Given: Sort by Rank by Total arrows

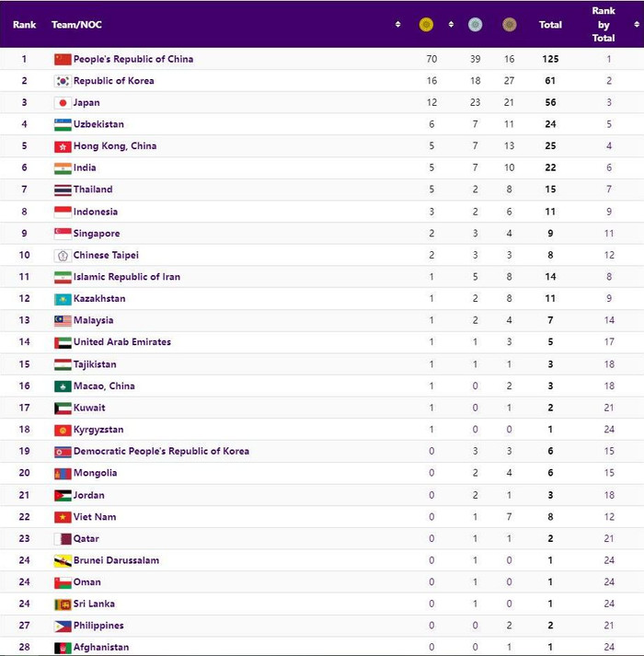Looking at the screenshot, I should 637,25.
